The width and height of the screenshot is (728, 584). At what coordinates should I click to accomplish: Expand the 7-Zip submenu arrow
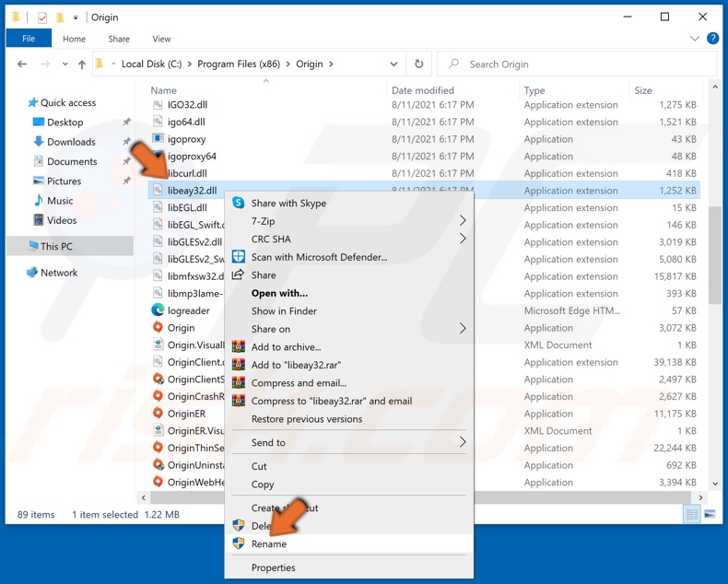tap(463, 220)
